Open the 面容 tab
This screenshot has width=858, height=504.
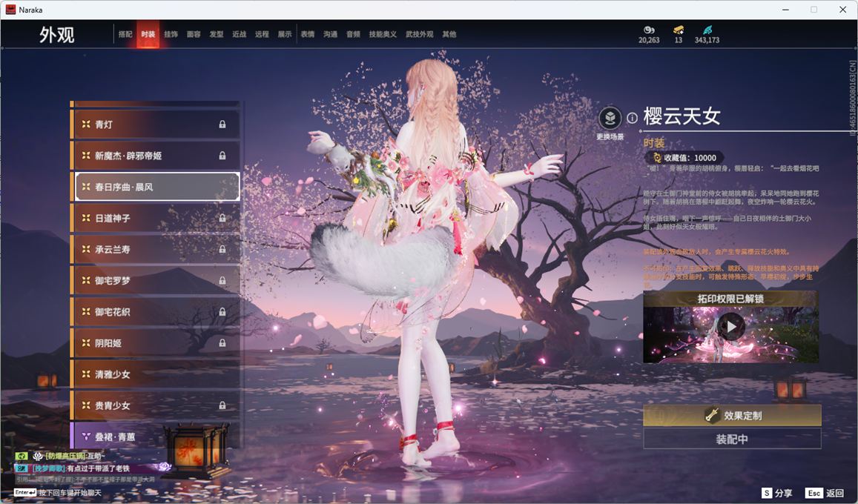point(193,34)
